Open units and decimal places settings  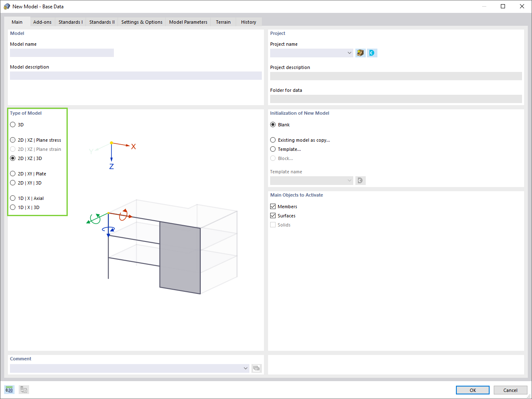tap(9, 389)
